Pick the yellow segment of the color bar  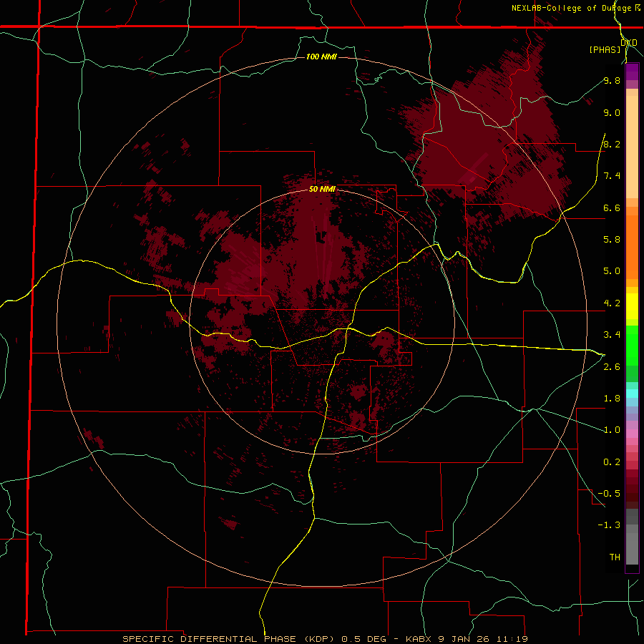pyautogui.click(x=632, y=306)
